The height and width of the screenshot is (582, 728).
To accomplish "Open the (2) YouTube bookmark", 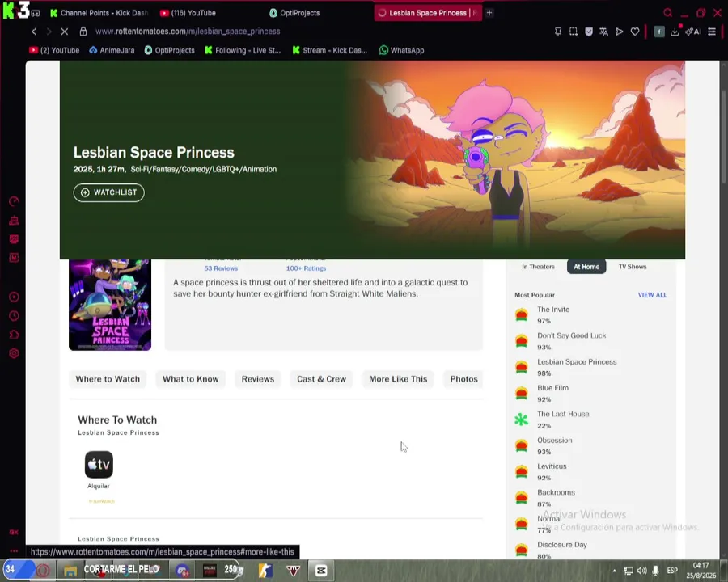I will 54,50.
